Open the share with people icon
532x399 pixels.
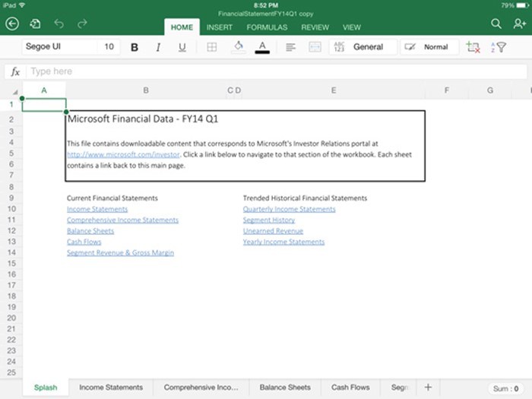click(x=519, y=24)
